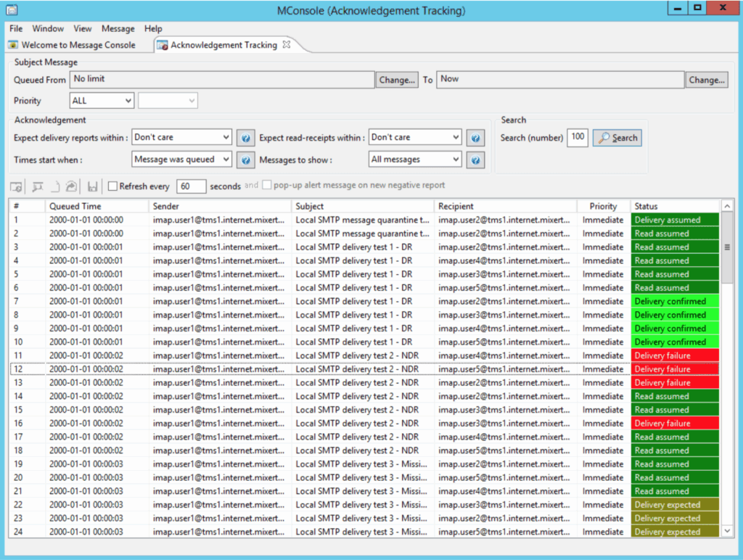Viewport: 743px width, 560px height.
Task: Click the MConsole window title bar icon
Action: pyautogui.click(x=12, y=10)
